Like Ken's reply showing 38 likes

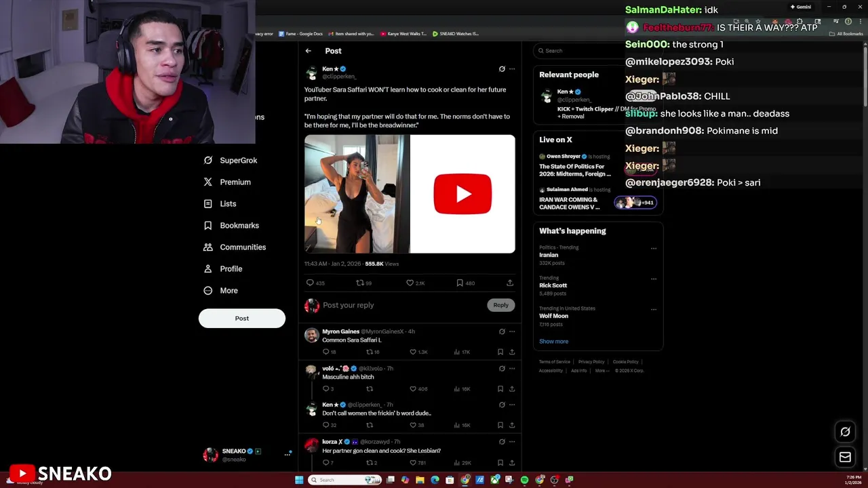[417, 426]
